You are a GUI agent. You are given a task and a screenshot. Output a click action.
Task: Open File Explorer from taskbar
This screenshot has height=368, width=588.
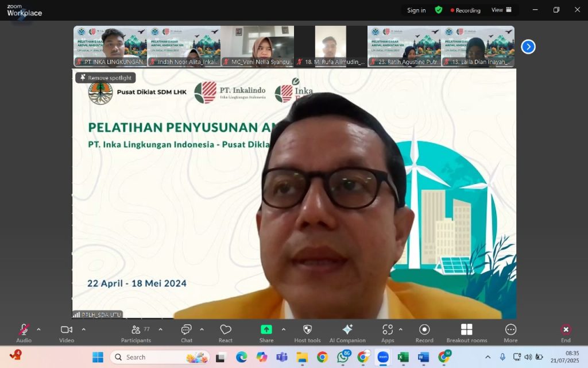pos(302,357)
